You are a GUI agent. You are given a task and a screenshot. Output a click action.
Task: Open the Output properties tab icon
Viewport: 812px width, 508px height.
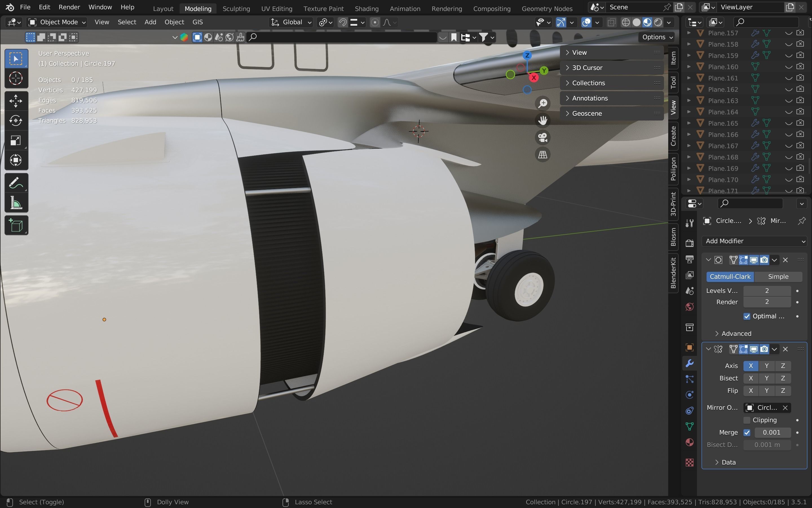(x=690, y=259)
